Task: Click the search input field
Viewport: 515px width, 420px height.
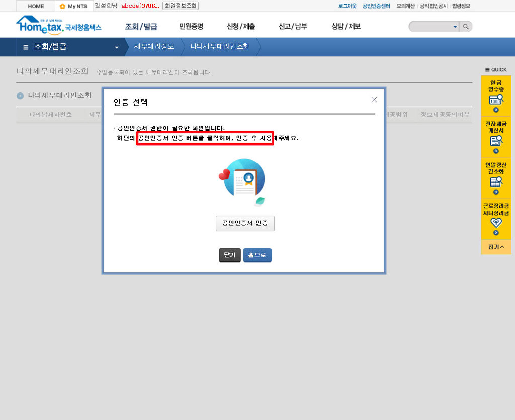Action: click(431, 27)
